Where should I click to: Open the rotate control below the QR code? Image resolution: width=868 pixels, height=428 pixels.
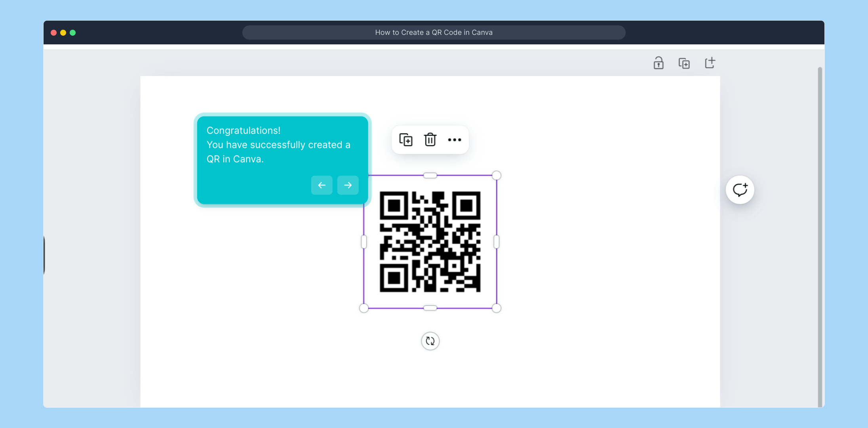tap(430, 341)
